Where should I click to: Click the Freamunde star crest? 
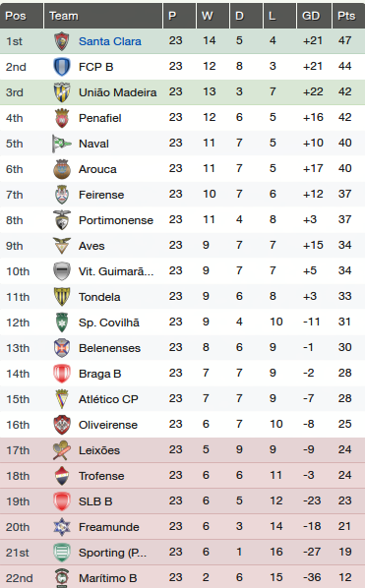click(x=62, y=527)
